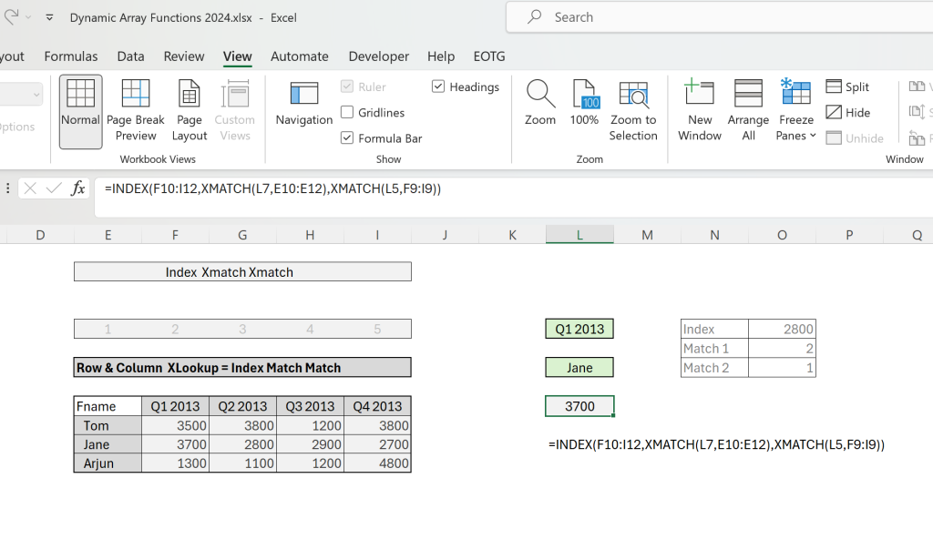
Task: Click the formula Cancel X icon
Action: 30,188
